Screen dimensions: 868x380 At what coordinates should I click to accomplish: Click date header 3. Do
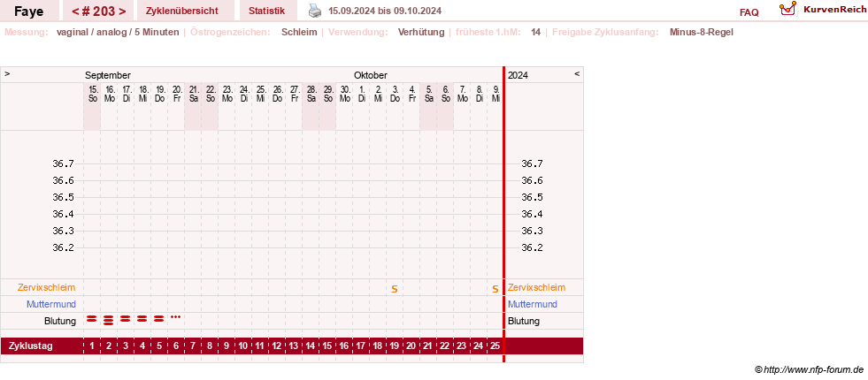(395, 94)
